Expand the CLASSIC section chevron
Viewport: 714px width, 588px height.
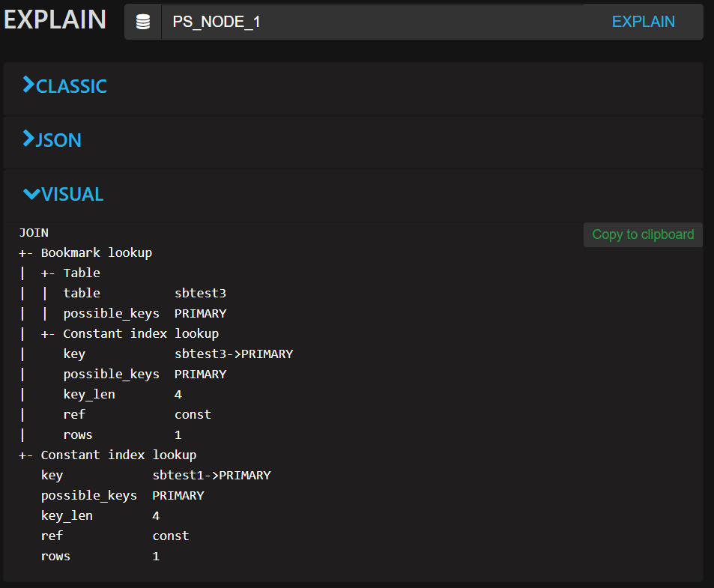click(28, 85)
